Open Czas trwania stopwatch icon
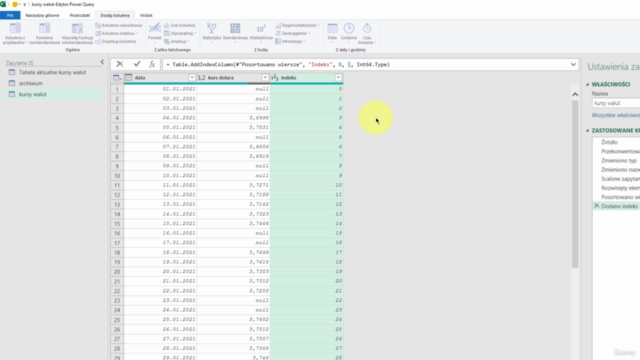This screenshot has width=640, height=360. [x=367, y=28]
